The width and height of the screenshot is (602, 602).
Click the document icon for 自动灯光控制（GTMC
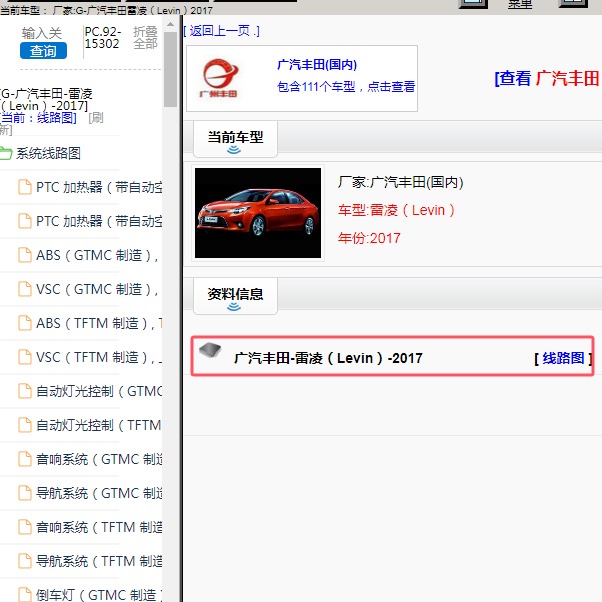coord(25,391)
